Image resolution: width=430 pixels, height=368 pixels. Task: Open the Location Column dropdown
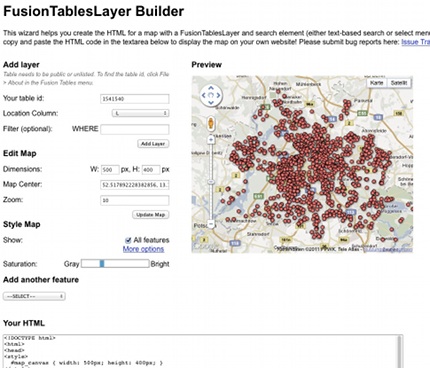click(141, 113)
